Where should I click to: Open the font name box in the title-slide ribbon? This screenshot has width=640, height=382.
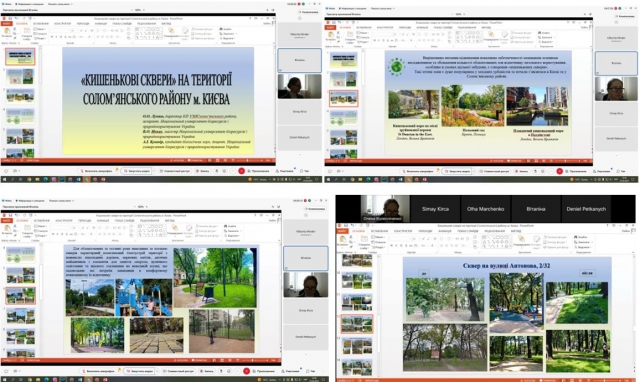click(x=61, y=31)
